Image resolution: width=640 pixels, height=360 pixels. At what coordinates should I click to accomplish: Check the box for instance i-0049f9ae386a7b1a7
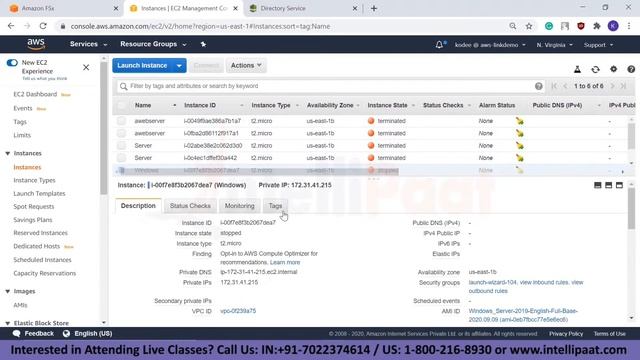coord(121,121)
